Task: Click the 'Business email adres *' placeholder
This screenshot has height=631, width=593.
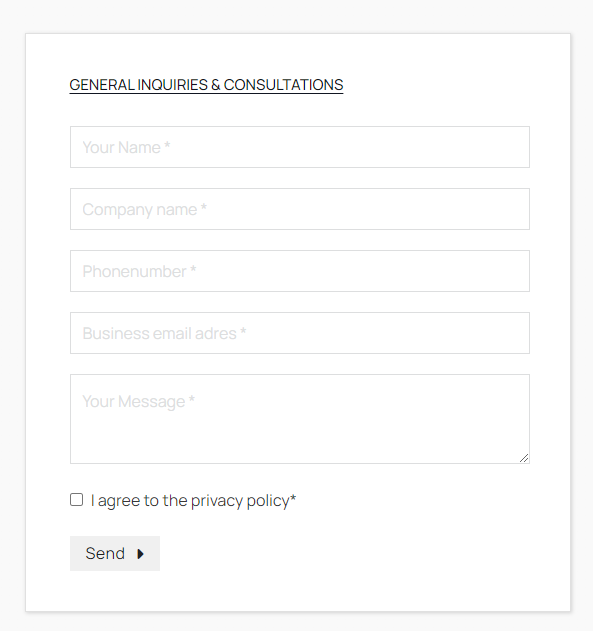Action: (x=164, y=334)
